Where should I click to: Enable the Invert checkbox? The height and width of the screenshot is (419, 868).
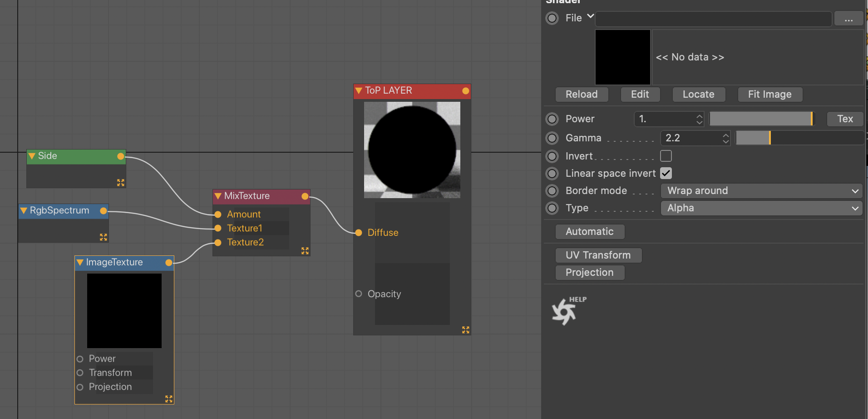(666, 156)
